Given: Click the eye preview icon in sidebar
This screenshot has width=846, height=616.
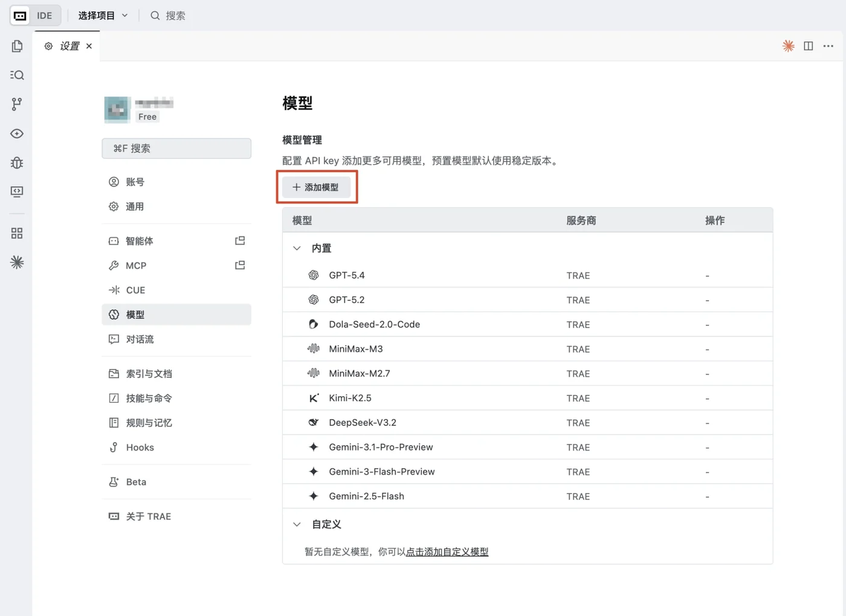Looking at the screenshot, I should [17, 133].
